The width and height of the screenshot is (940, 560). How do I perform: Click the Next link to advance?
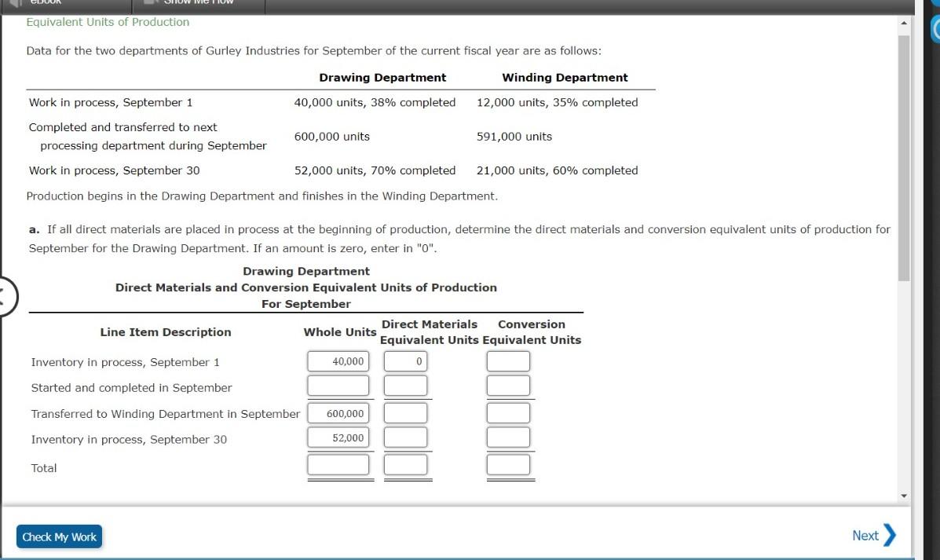pyautogui.click(x=865, y=535)
